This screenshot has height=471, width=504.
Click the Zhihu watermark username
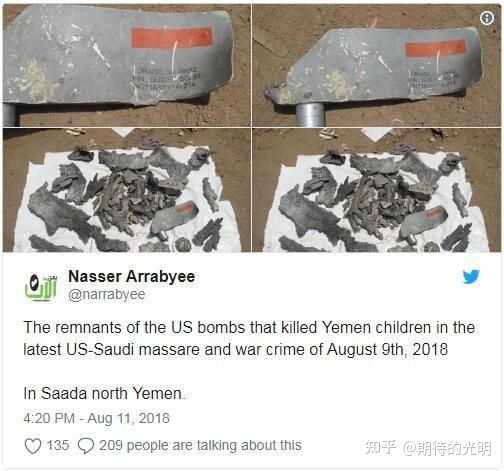(447, 448)
